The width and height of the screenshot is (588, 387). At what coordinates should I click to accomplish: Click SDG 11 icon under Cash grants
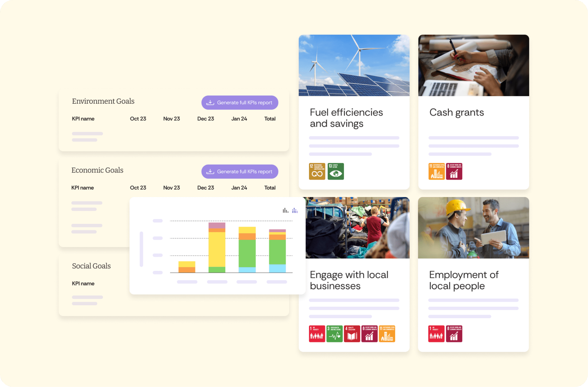[436, 171]
